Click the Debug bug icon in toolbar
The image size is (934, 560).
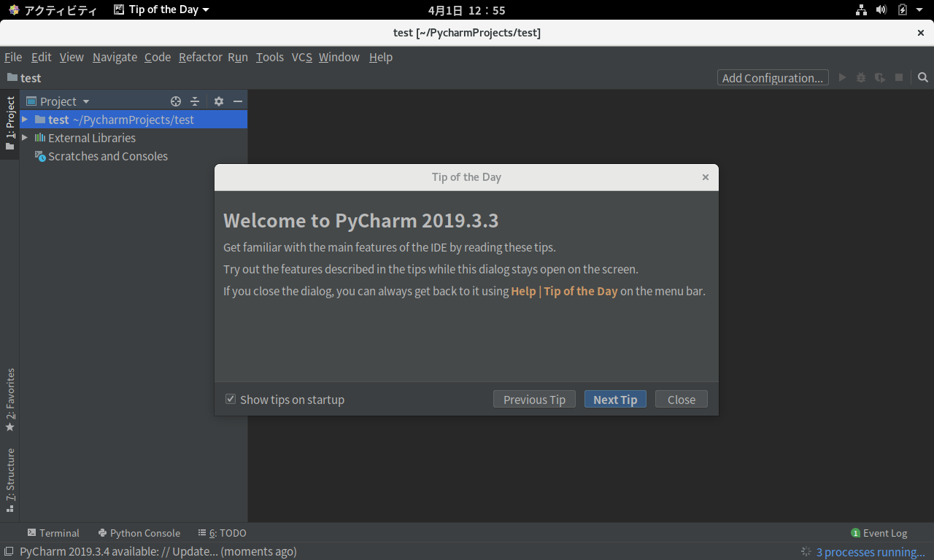click(860, 77)
